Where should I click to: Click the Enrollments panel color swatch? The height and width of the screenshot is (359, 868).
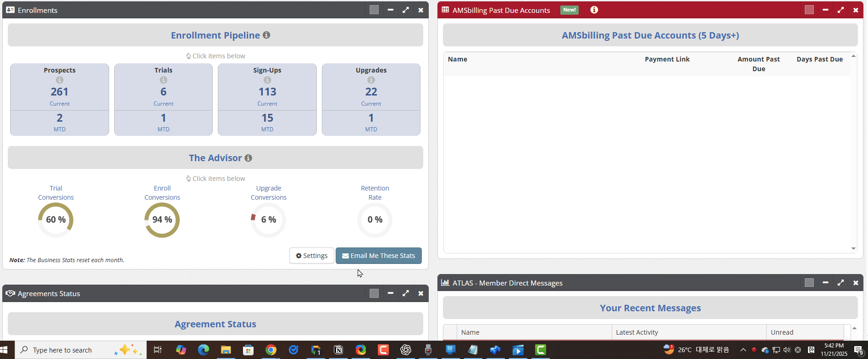[374, 10]
